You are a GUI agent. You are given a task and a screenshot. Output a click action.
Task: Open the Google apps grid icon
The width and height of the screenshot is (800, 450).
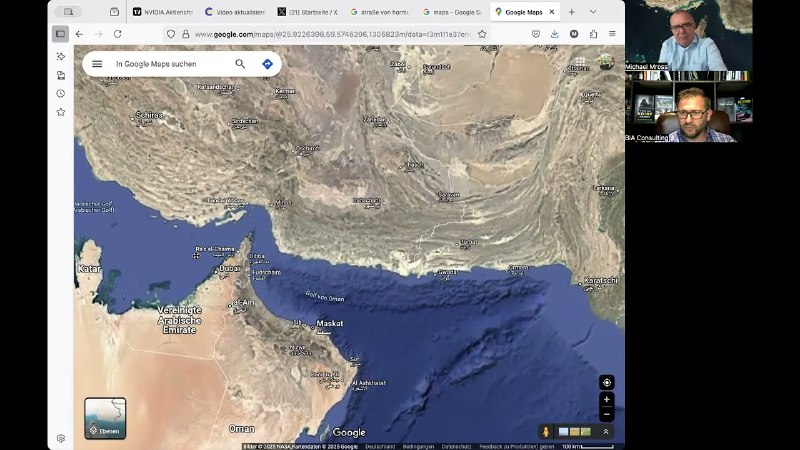[579, 62]
